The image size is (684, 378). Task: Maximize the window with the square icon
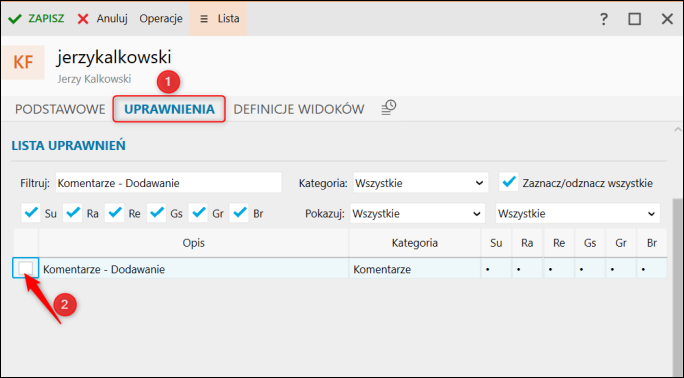pyautogui.click(x=634, y=19)
